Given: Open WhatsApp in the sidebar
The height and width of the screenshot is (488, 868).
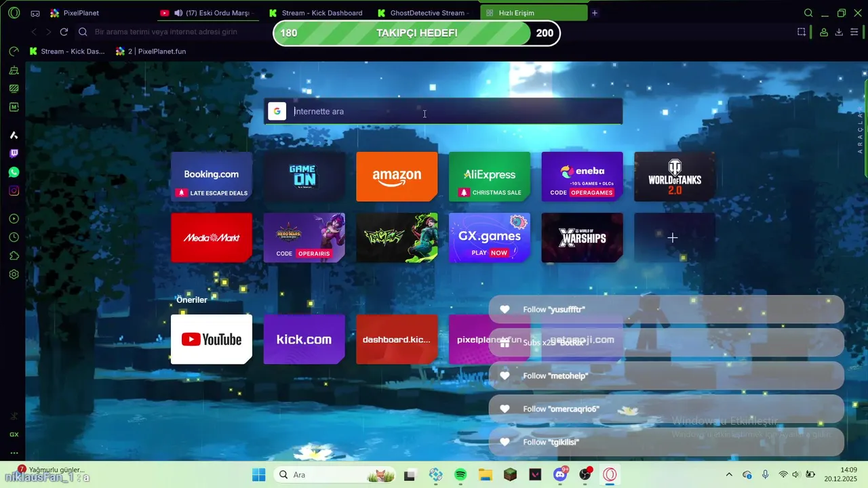Looking at the screenshot, I should [x=14, y=172].
